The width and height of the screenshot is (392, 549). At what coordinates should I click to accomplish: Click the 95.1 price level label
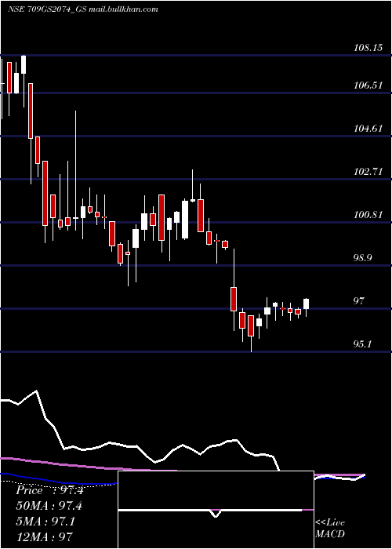(362, 344)
